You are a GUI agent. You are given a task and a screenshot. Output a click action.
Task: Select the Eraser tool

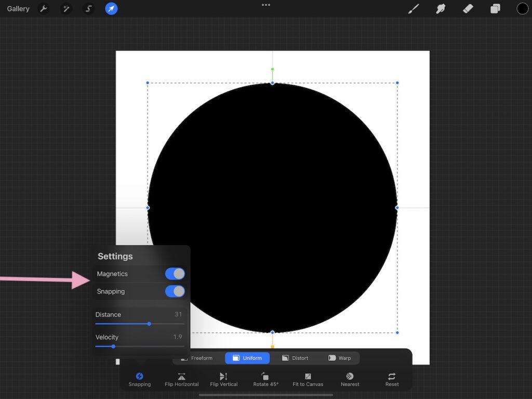(468, 8)
